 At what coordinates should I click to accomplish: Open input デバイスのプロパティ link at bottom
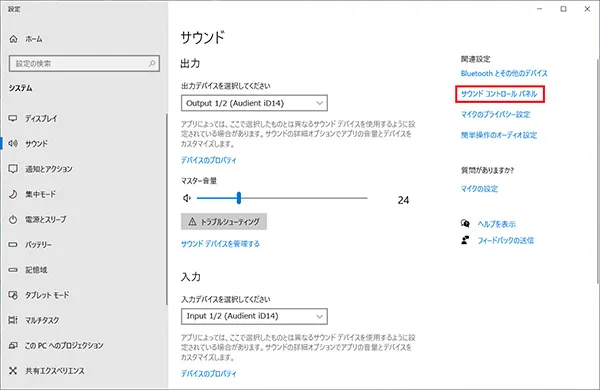tap(209, 373)
